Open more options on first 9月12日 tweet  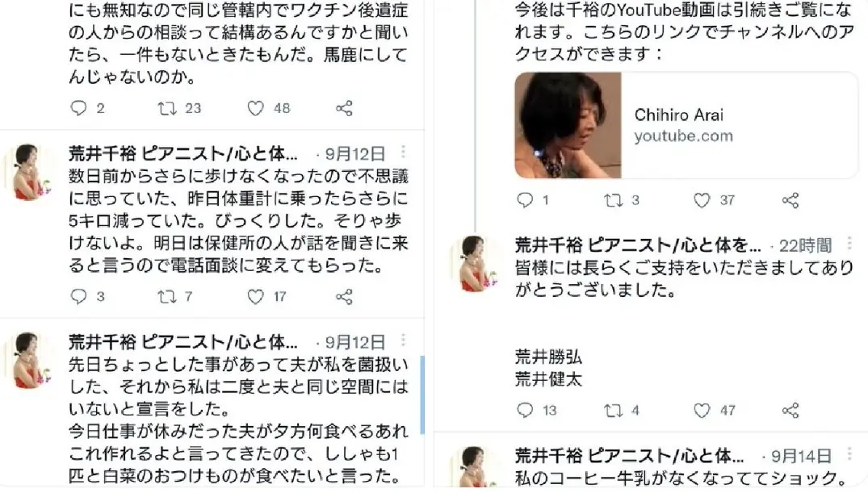tap(403, 152)
